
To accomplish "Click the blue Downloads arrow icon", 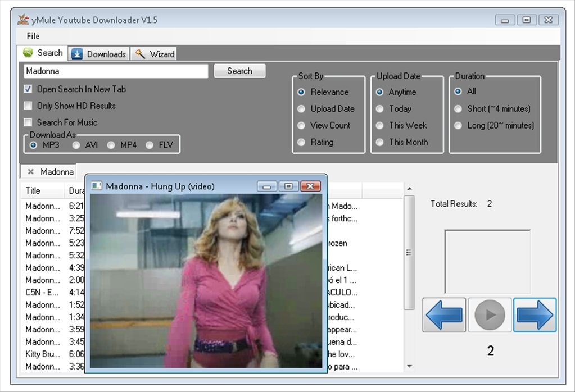I will click(76, 54).
